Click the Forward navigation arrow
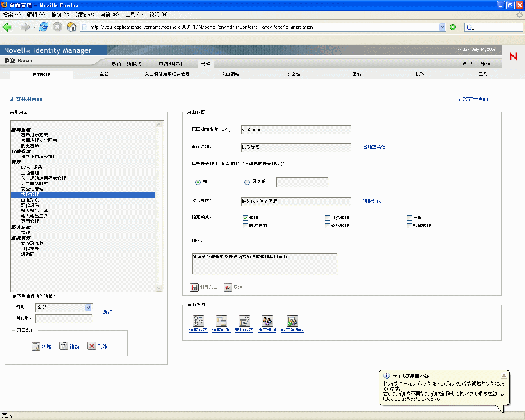Screen dimensions: 525x420 (25, 27)
